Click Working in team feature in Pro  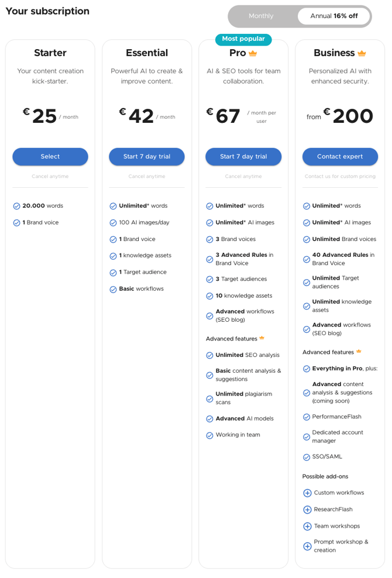point(238,435)
